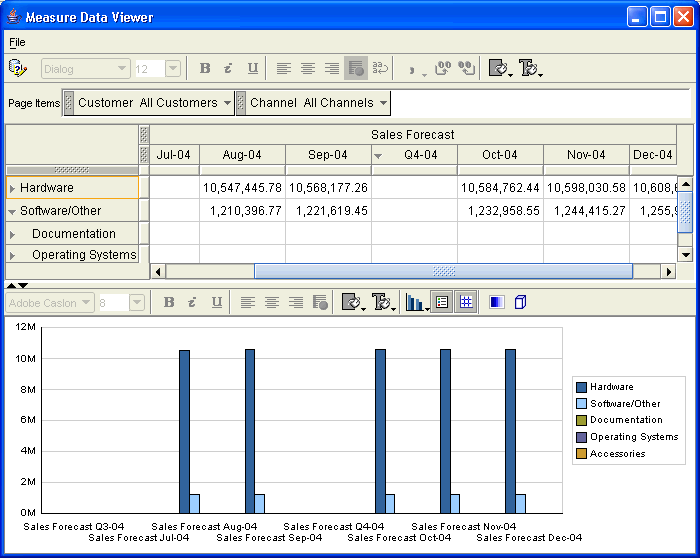Click the Hardware legend color swatch

(x=581, y=387)
